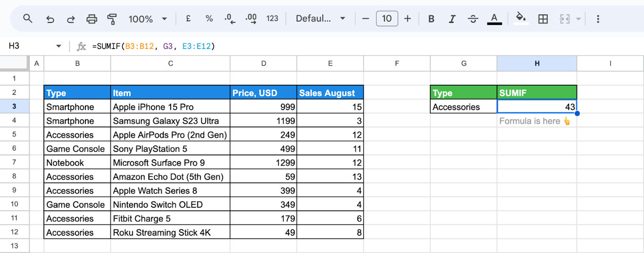This screenshot has height=253, width=644.
Task: Activate the paint format tool
Action: pyautogui.click(x=112, y=19)
